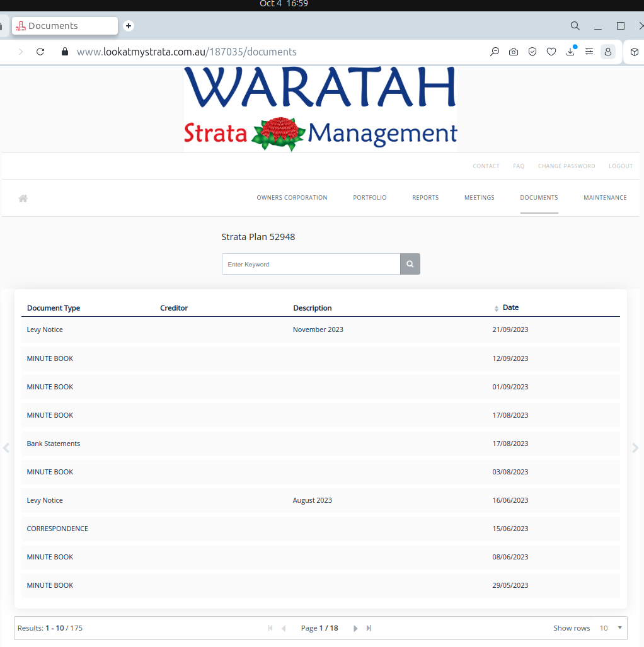Open the Meetings menu item
The height and width of the screenshot is (647, 644).
click(479, 198)
